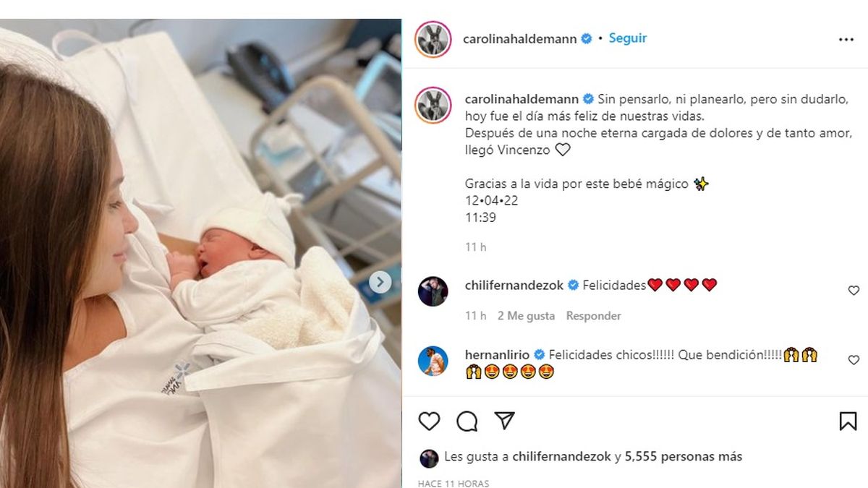Open the three-dot more options menu
Viewport: 868px width, 488px height.
click(846, 40)
